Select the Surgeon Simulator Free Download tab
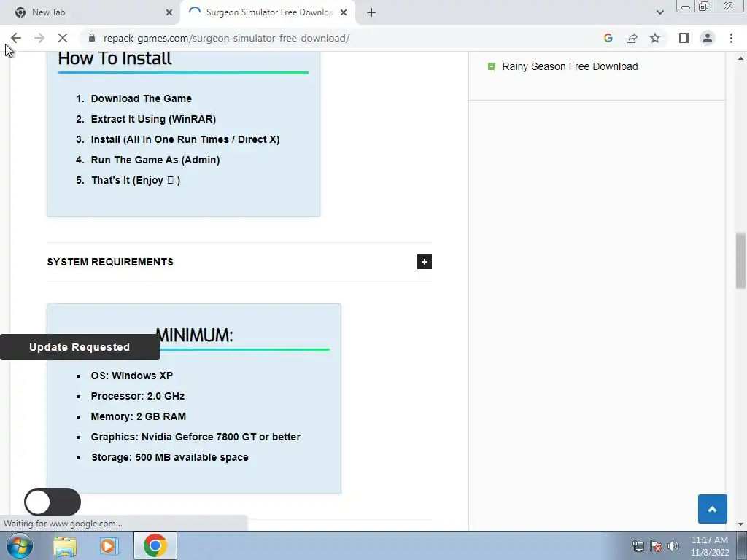 click(268, 12)
